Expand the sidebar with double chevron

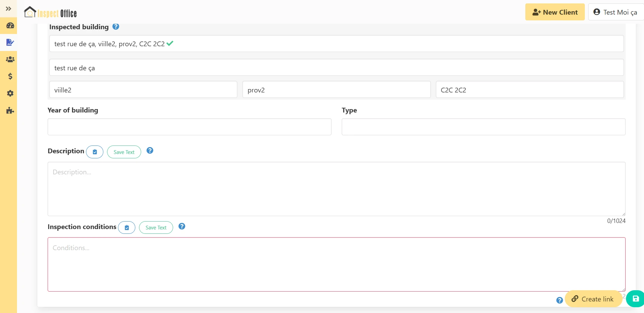click(x=9, y=8)
